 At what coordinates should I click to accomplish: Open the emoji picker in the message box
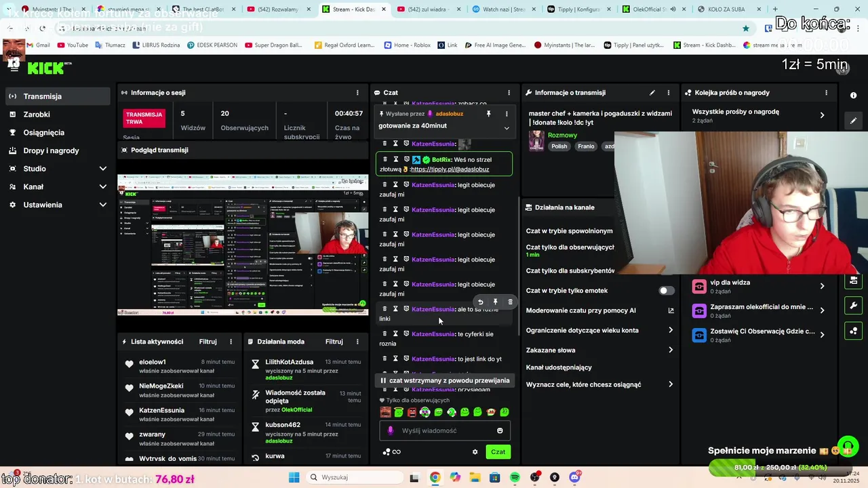(x=500, y=430)
